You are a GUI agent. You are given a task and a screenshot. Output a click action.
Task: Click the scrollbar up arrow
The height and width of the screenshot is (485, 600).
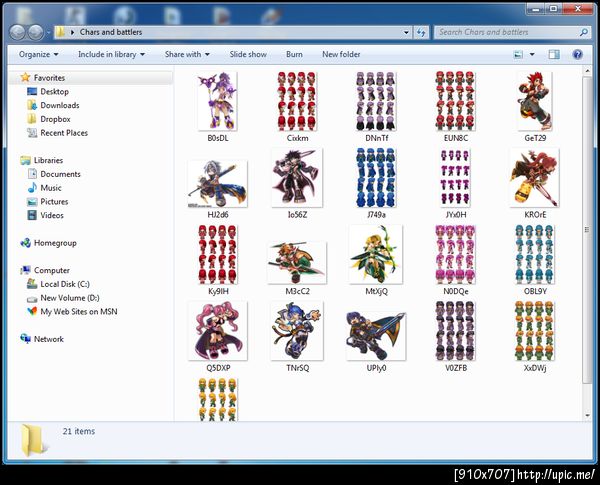[587, 71]
